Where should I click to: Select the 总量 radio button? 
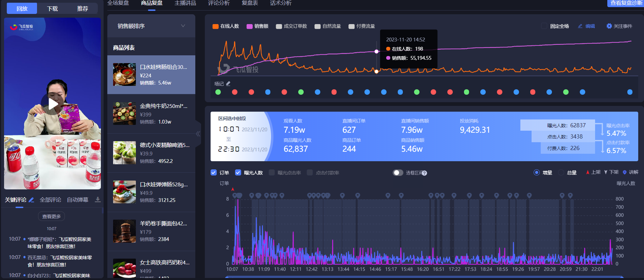click(561, 172)
